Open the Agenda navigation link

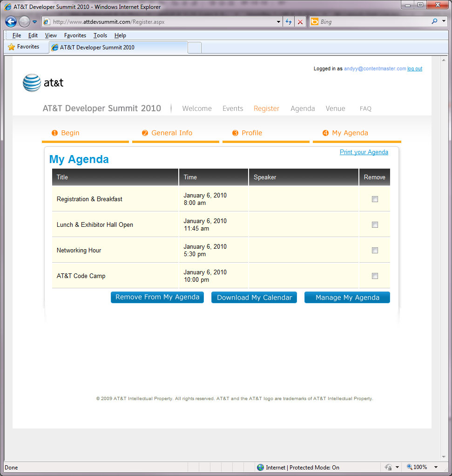303,109
